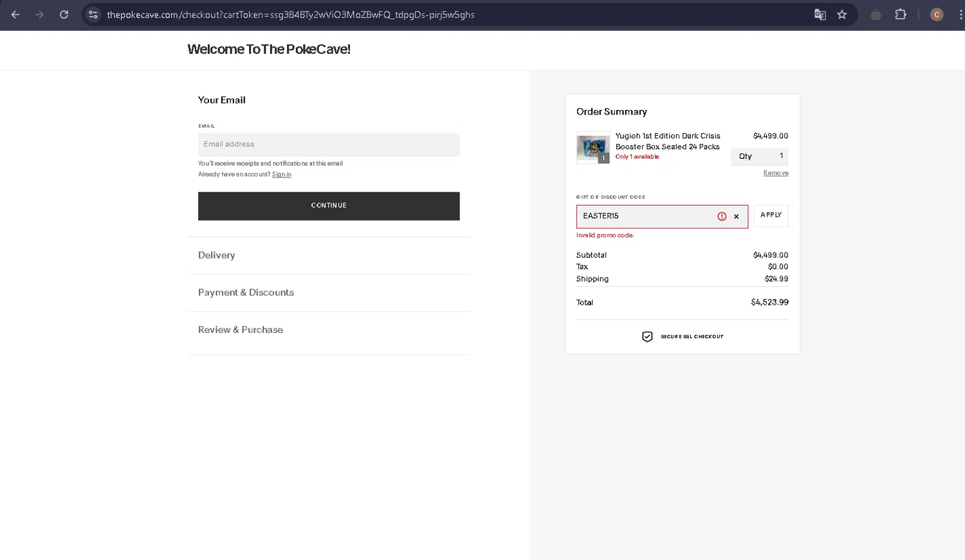Open the Chrome profile avatar

coord(937,14)
